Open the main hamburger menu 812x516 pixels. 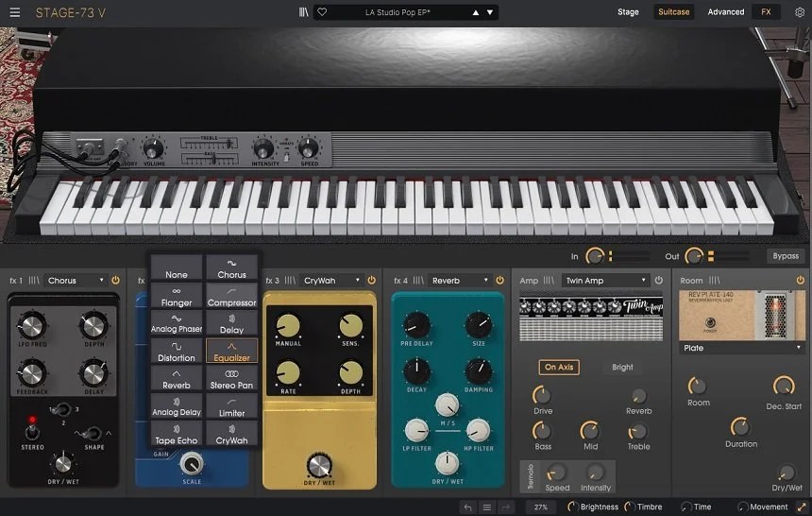14,12
